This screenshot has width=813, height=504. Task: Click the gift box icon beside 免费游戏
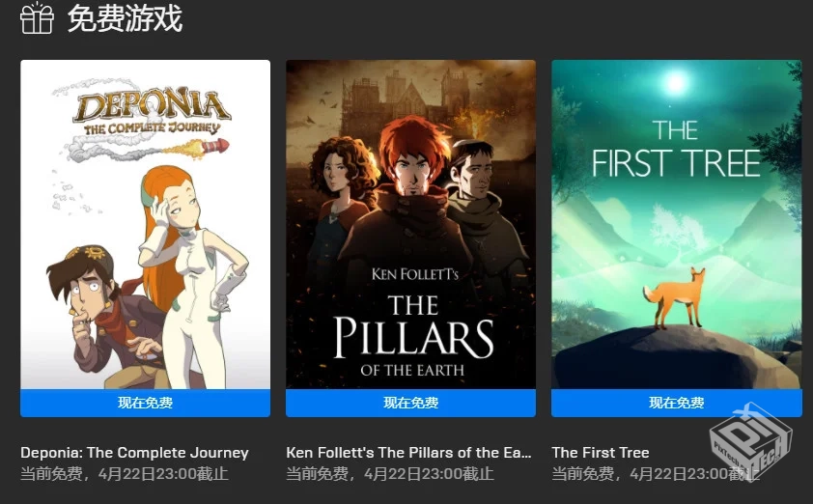coord(37,18)
